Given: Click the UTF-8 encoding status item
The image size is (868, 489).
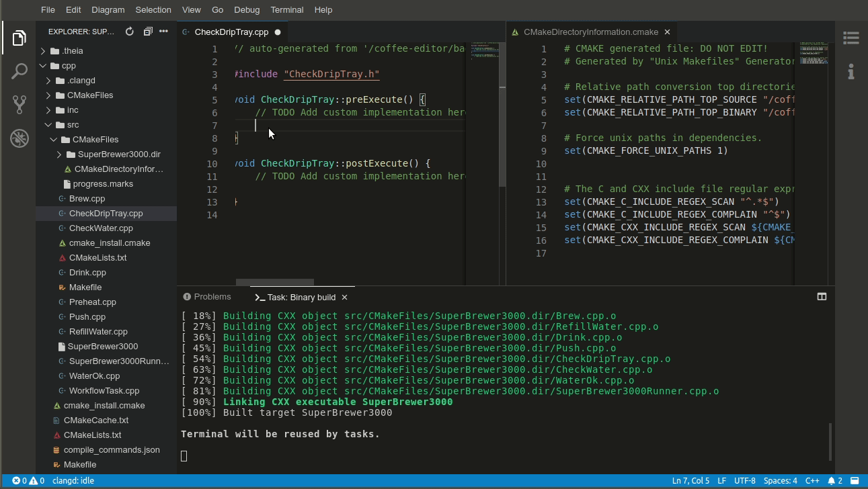Looking at the screenshot, I should [x=744, y=481].
